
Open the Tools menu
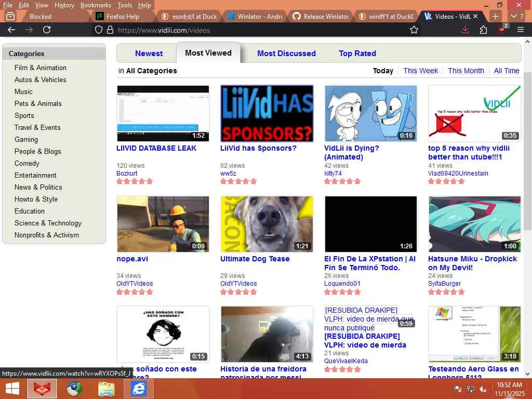(125, 5)
